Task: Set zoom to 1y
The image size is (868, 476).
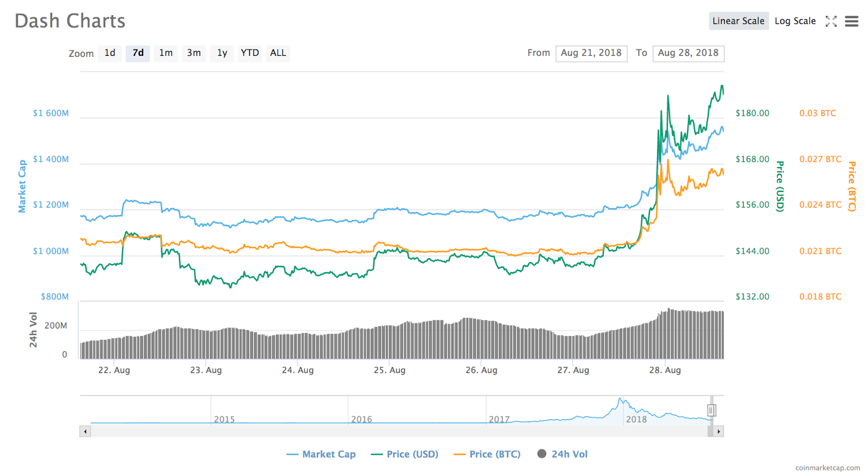Action: 222,53
